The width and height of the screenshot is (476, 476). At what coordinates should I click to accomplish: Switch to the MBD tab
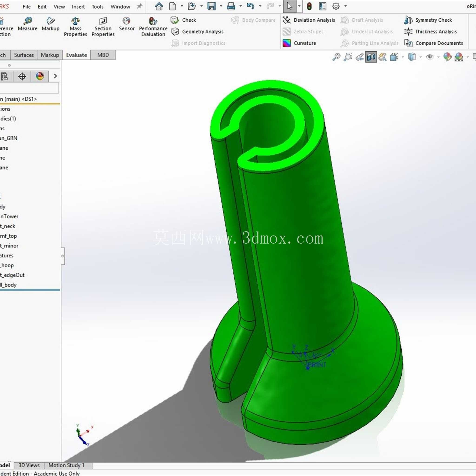[x=103, y=55]
